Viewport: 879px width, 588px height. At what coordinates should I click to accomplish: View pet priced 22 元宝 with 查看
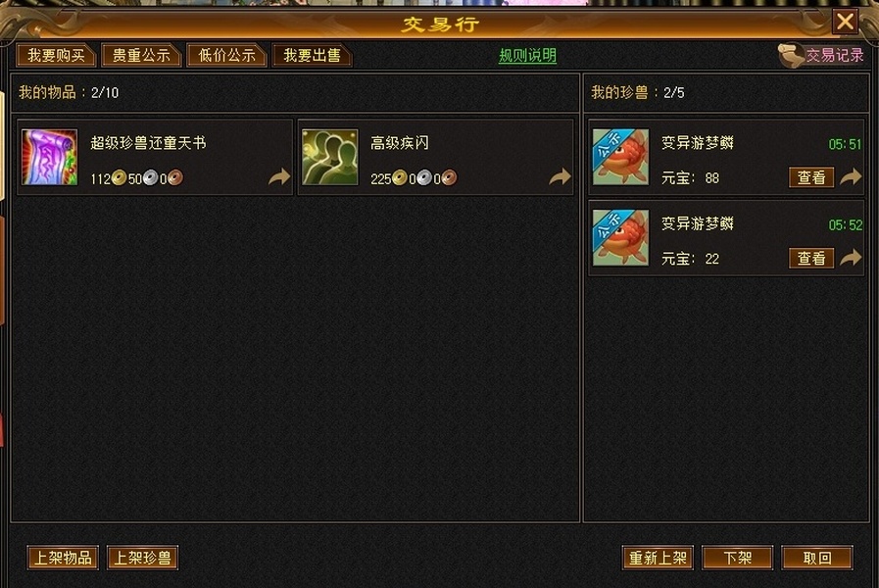(811, 259)
